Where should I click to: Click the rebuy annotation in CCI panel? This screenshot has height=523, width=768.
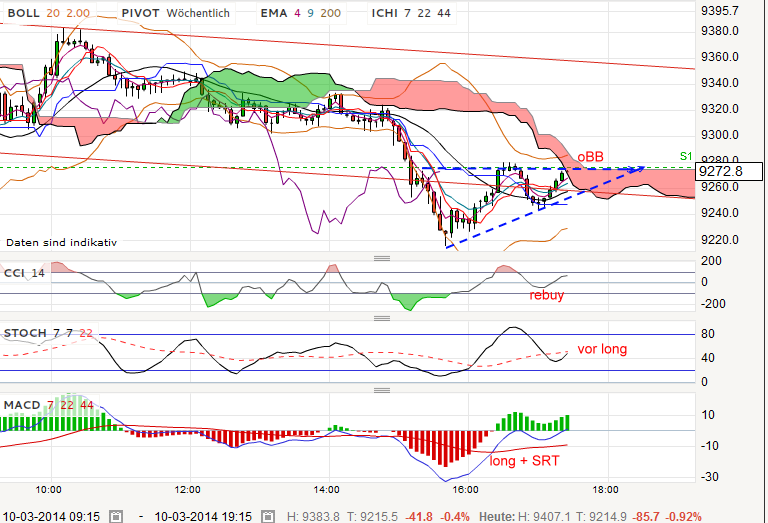pos(547,295)
